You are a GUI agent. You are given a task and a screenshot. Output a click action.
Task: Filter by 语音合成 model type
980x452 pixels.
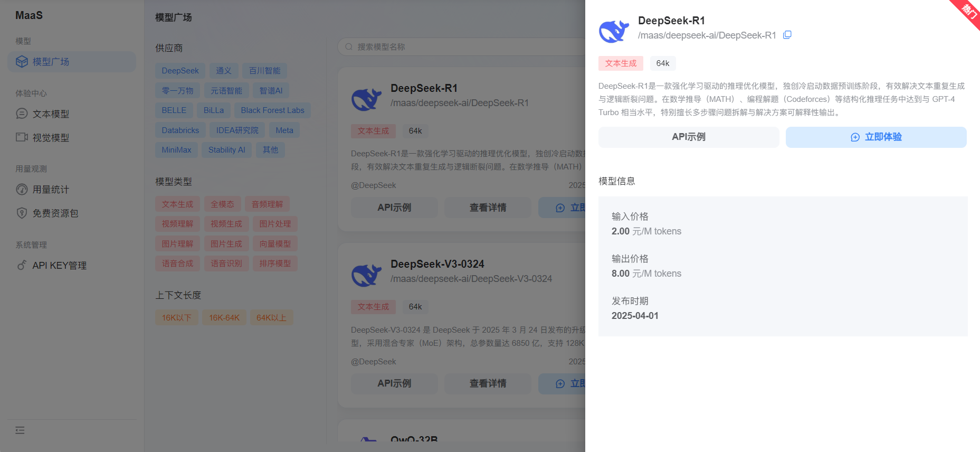[x=177, y=263]
